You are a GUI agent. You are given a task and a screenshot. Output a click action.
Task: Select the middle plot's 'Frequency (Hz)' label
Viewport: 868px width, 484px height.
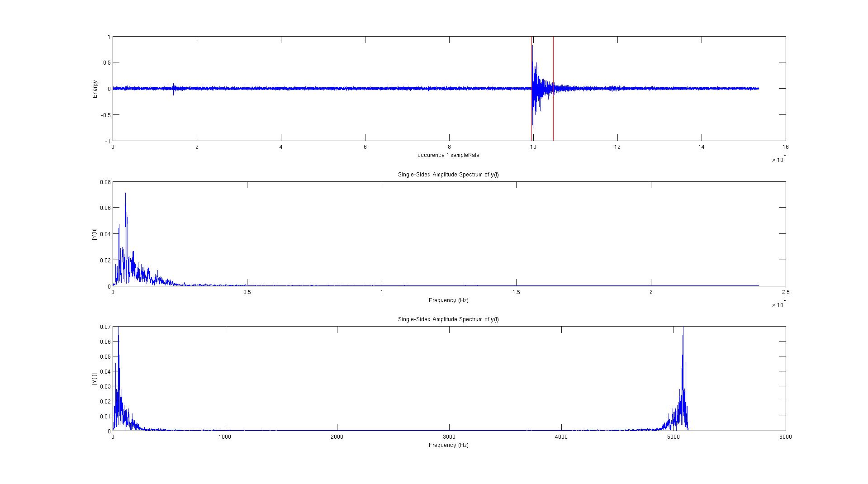pos(448,300)
